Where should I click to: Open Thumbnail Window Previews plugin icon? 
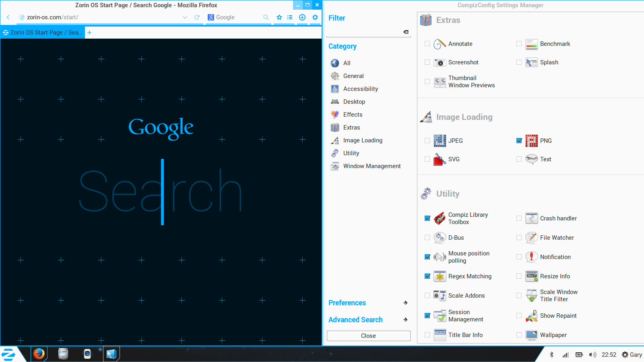point(440,82)
